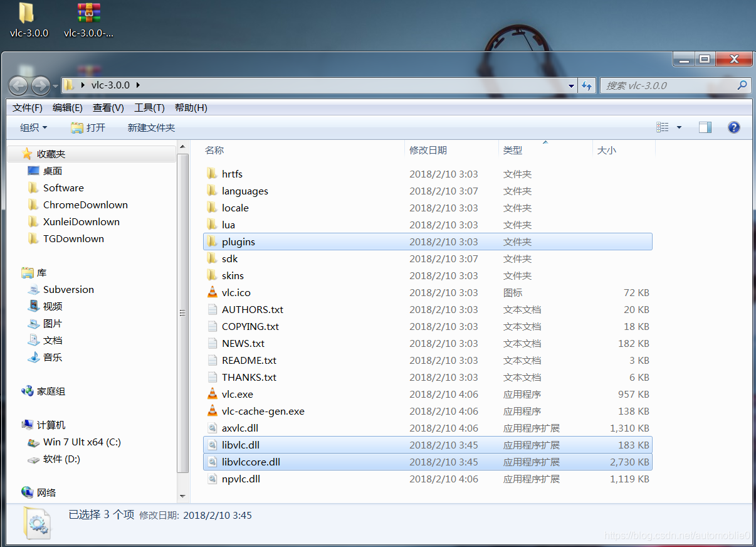This screenshot has width=756, height=547.
Task: Select the axvlc.dll file icon
Action: [212, 428]
